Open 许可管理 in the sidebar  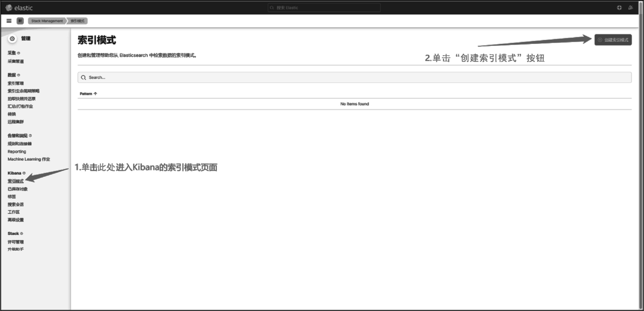click(16, 242)
